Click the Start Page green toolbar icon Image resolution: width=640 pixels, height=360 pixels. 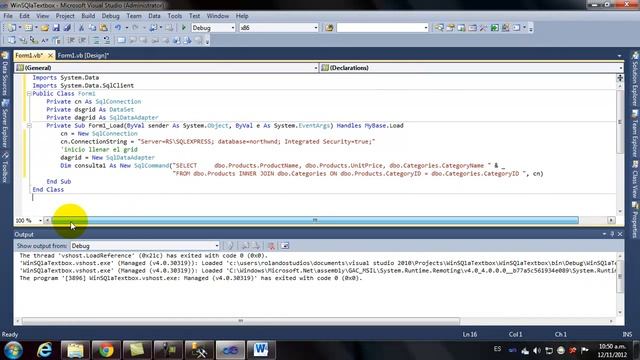(494, 28)
